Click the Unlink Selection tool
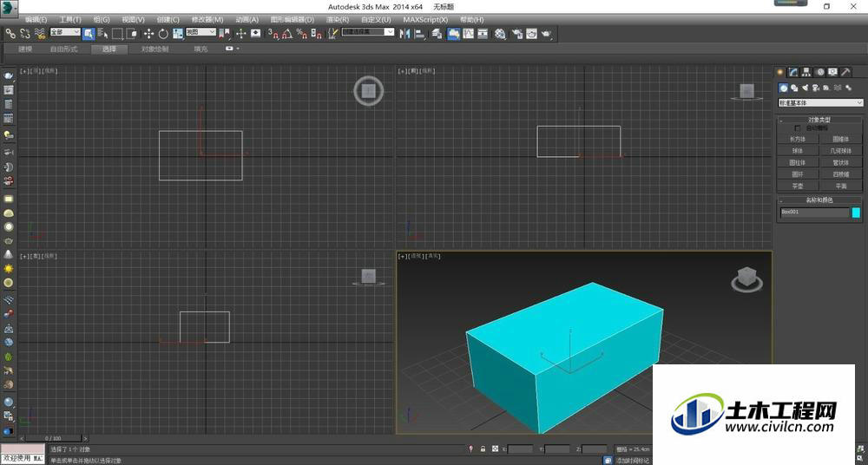Screen dimensions: 868x465 coord(25,34)
